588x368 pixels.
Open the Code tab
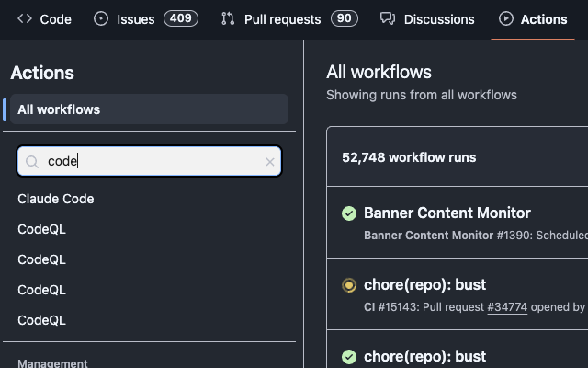(x=44, y=19)
